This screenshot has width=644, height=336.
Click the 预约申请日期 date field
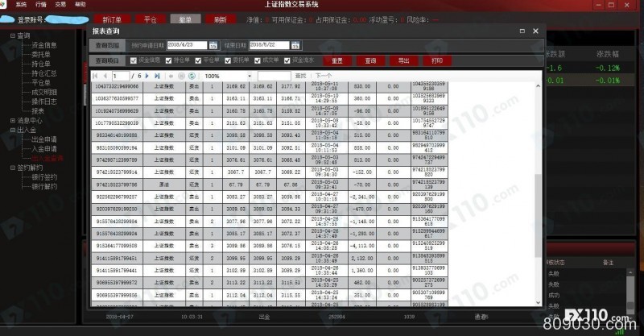(x=187, y=45)
